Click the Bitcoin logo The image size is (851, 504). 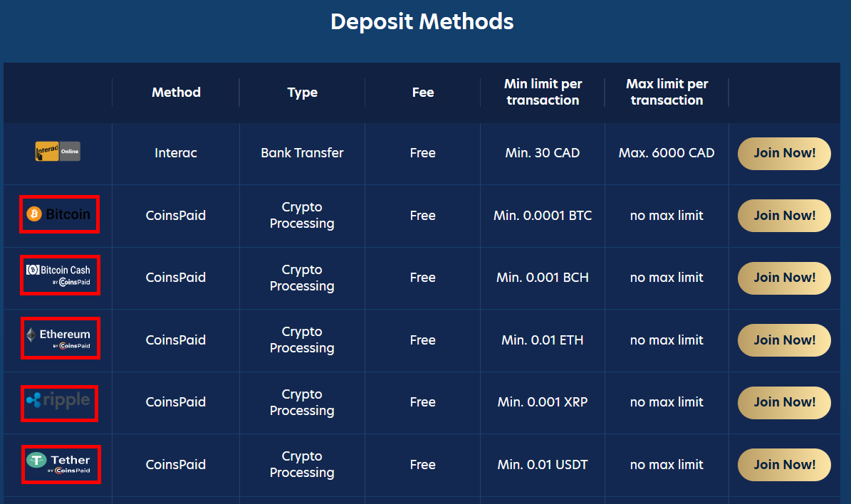point(59,214)
